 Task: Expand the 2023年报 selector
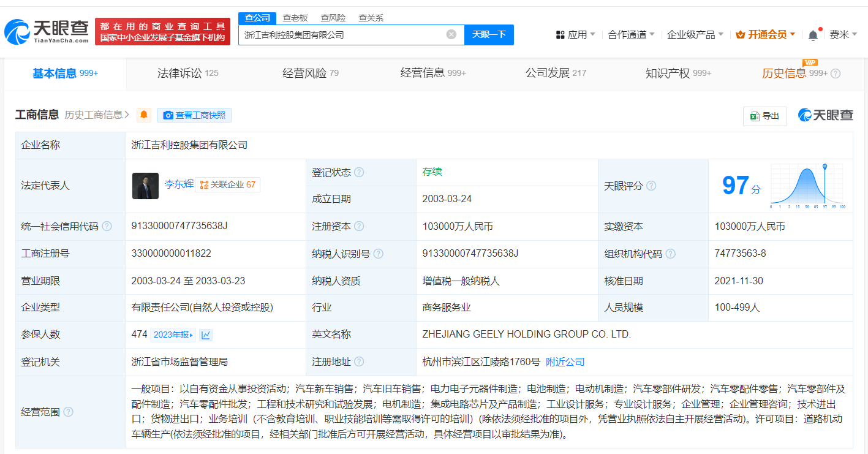tap(173, 335)
